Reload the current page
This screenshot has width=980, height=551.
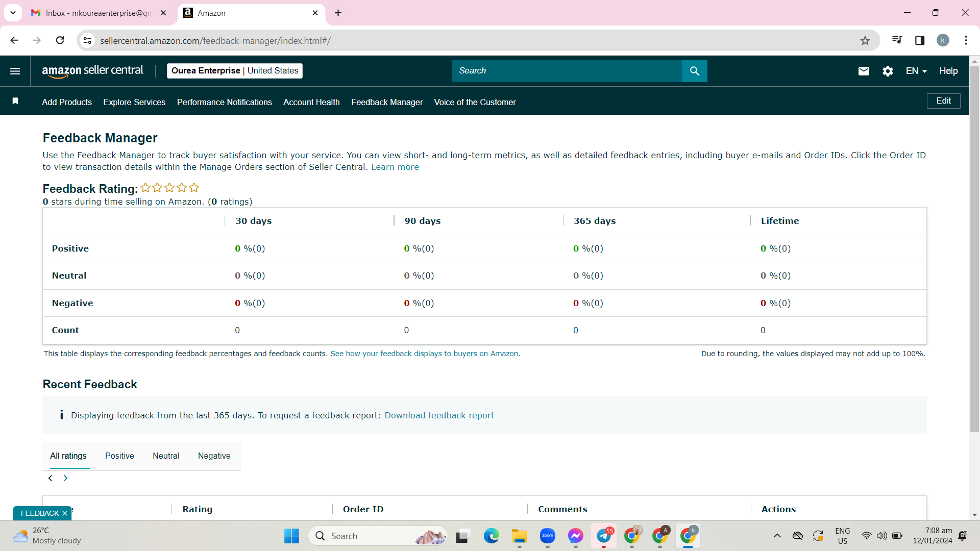pyautogui.click(x=60, y=40)
